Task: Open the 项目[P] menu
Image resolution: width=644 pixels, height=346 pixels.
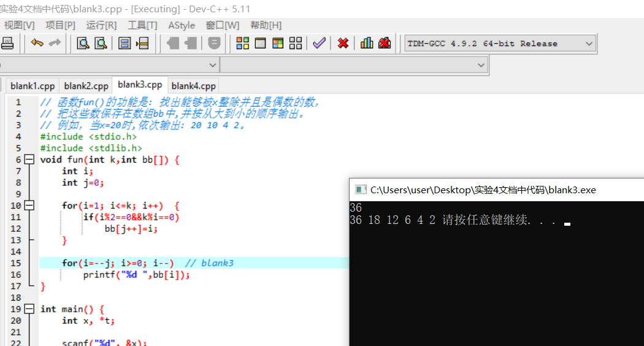Action: pos(60,26)
